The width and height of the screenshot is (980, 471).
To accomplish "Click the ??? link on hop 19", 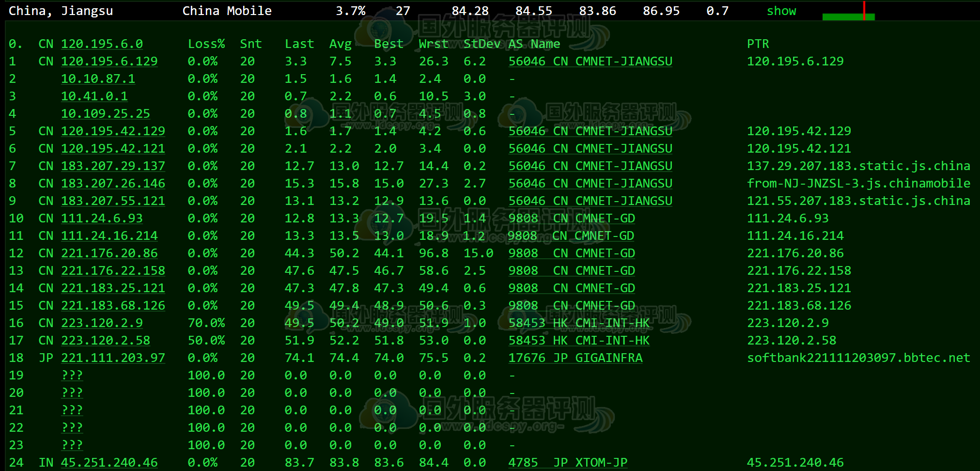I will click(x=72, y=375).
